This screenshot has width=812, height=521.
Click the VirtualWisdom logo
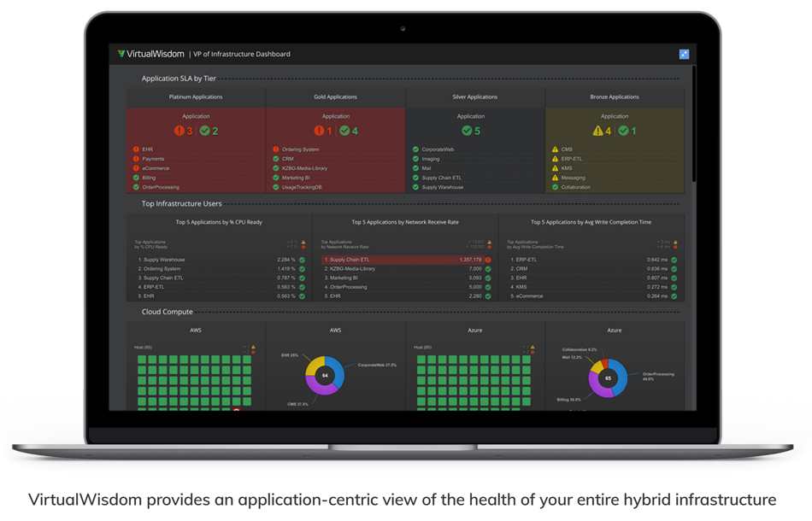tap(150, 54)
